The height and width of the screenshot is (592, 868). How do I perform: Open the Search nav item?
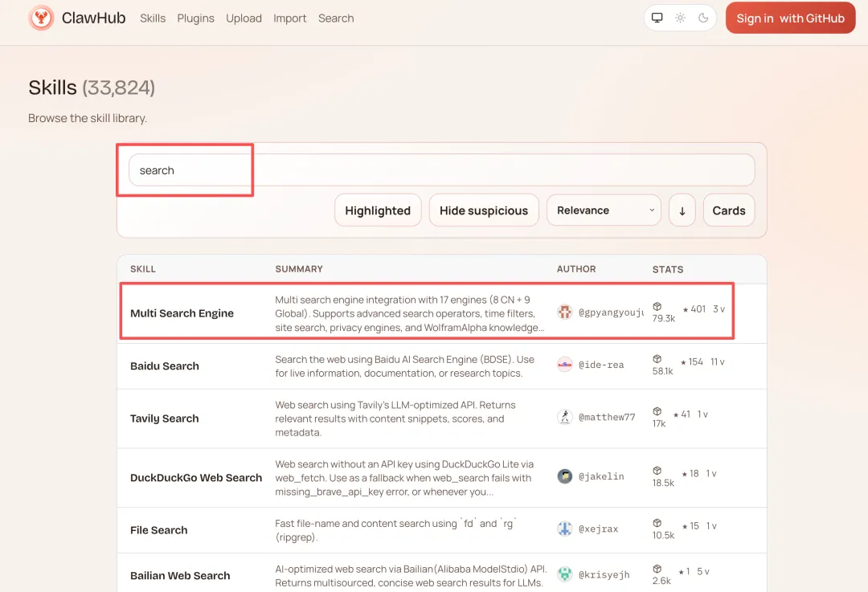click(336, 18)
